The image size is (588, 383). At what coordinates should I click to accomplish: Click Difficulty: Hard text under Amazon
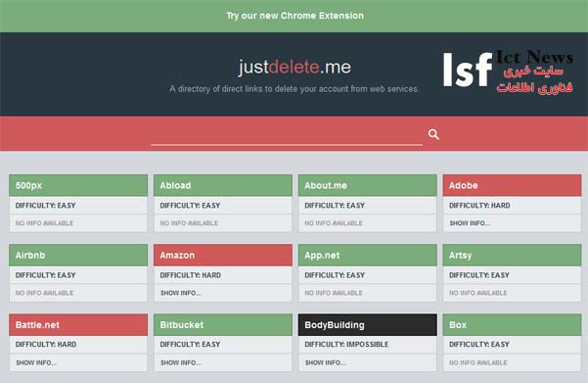tap(191, 275)
